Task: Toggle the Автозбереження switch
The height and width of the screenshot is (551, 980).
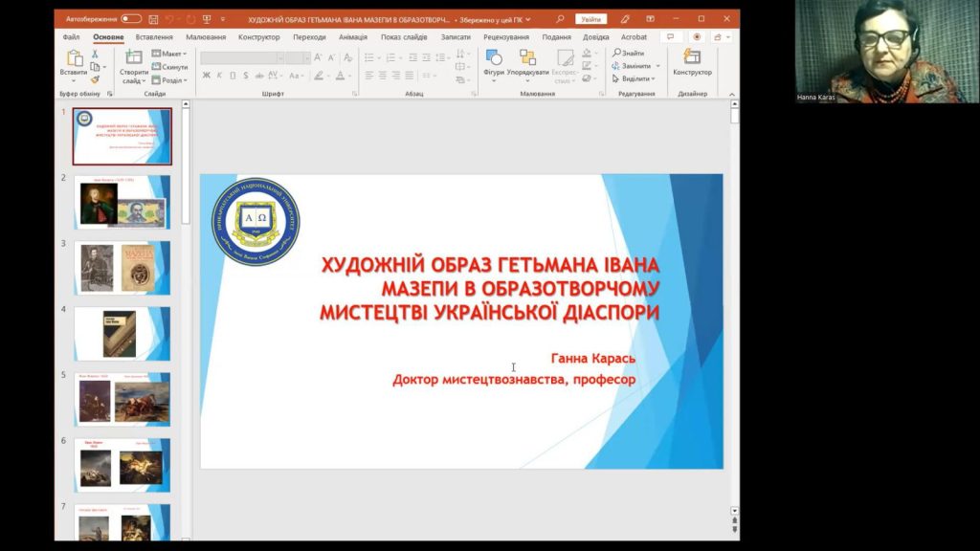Action: (x=130, y=19)
